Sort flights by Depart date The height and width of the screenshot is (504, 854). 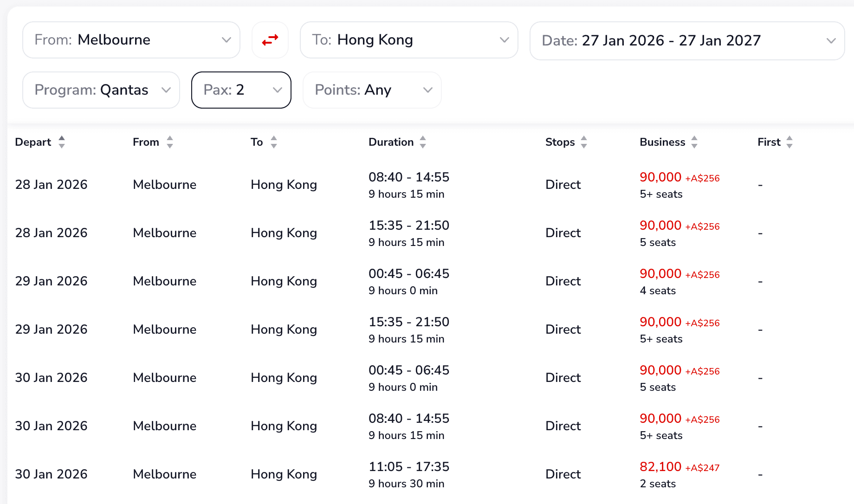(x=62, y=142)
